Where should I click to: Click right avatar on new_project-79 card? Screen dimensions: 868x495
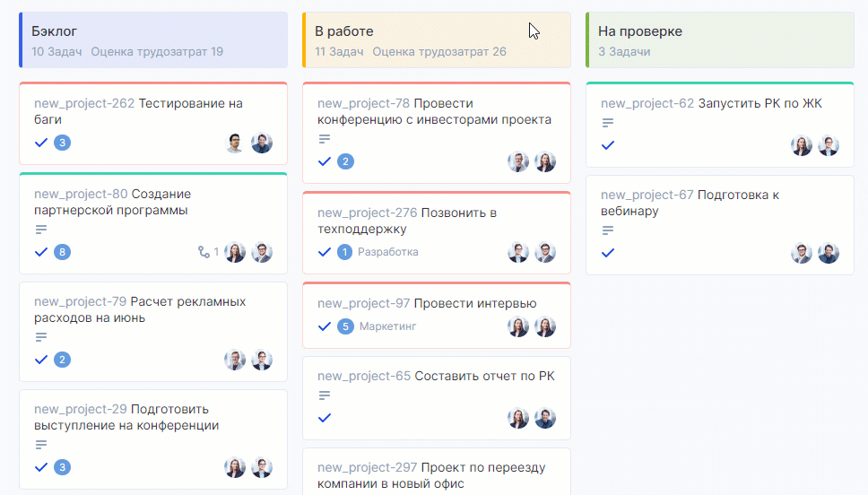pos(262,360)
